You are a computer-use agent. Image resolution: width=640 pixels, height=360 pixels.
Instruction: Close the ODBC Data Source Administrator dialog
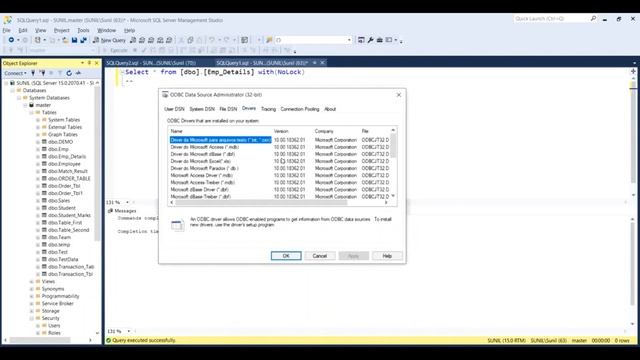[x=399, y=95]
